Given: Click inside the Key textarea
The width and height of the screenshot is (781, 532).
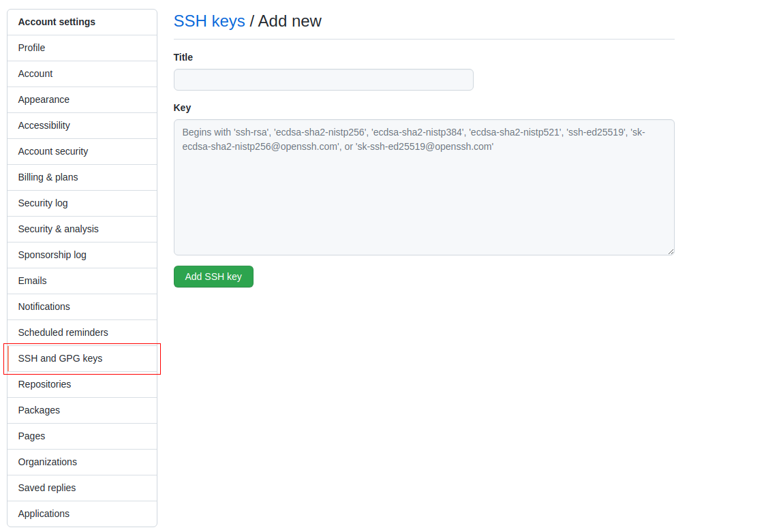Looking at the screenshot, I should 423,187.
